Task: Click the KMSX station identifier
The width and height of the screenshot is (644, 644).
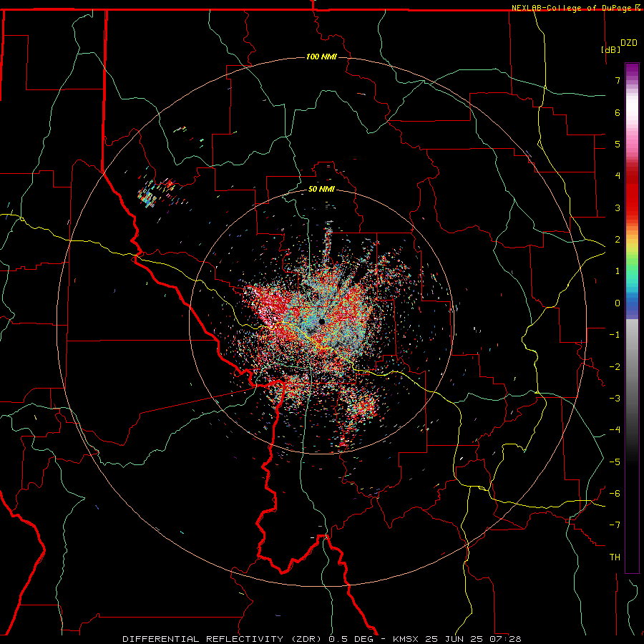Action: [x=406, y=639]
